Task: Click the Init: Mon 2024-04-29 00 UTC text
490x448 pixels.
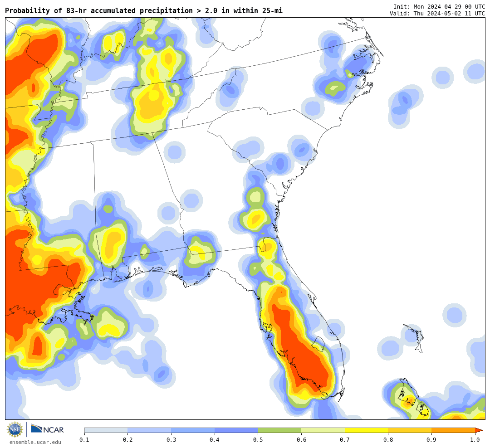Action: [439, 7]
